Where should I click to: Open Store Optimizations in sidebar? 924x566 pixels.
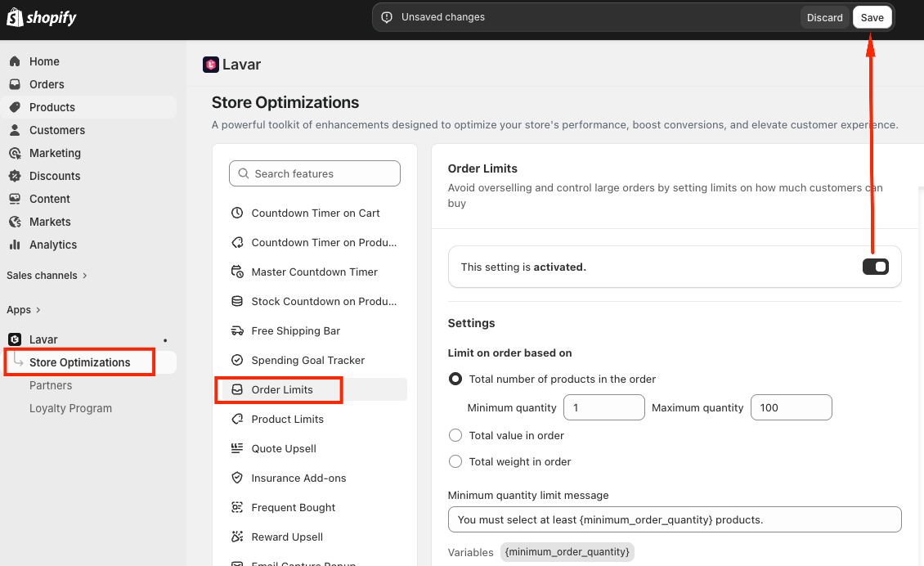tap(79, 362)
